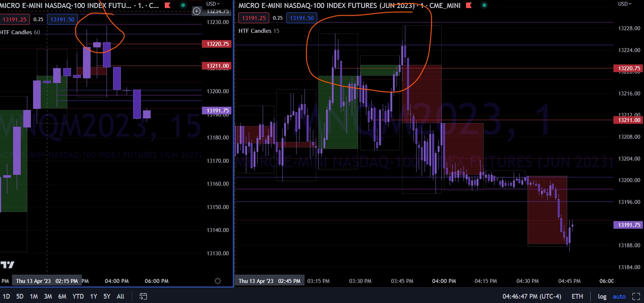Click the green market status dot on right chart
644x303 pixels.
point(484,5)
